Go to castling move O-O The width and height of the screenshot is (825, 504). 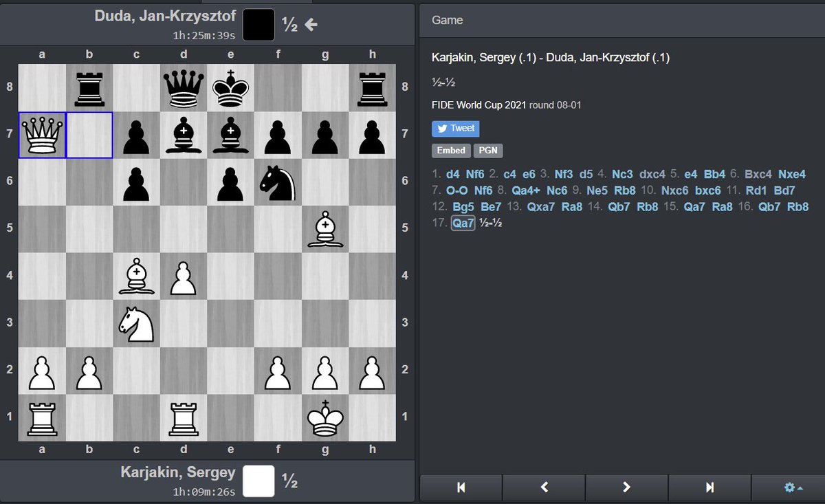click(x=457, y=190)
